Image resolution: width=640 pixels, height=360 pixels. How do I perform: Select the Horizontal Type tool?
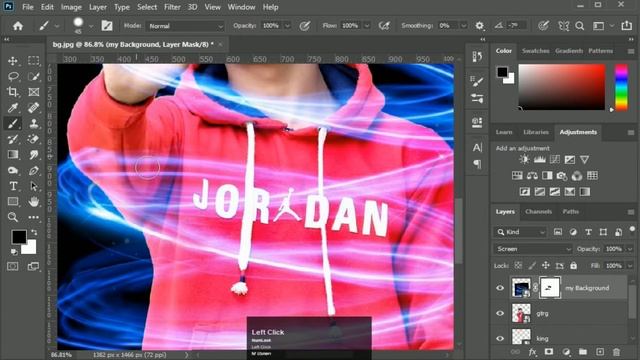point(13,186)
